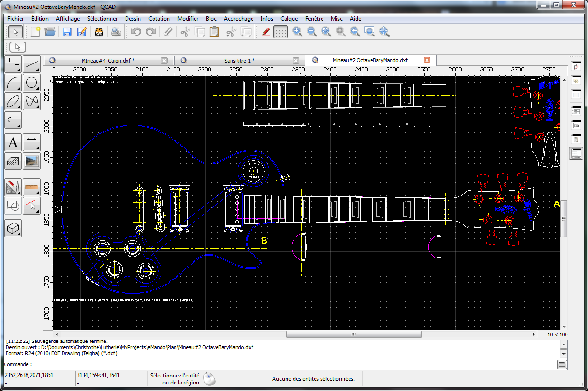Viewport: 588px width, 391px height.
Task: Close the Sans titre 1 tab
Action: pos(296,61)
